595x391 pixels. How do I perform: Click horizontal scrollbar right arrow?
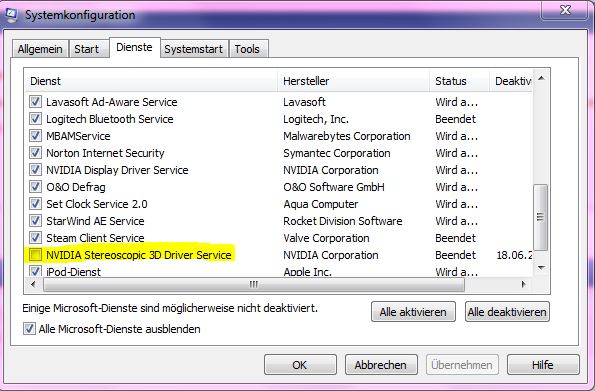point(524,284)
